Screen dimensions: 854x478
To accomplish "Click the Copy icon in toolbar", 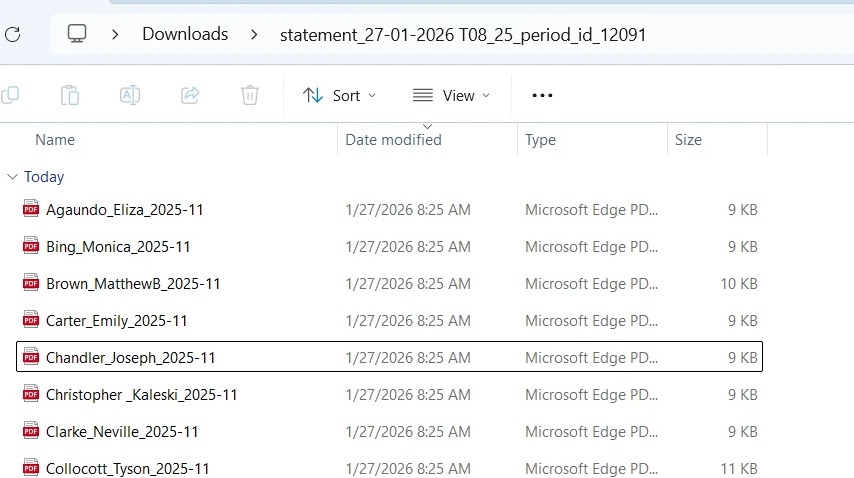I will coord(10,95).
